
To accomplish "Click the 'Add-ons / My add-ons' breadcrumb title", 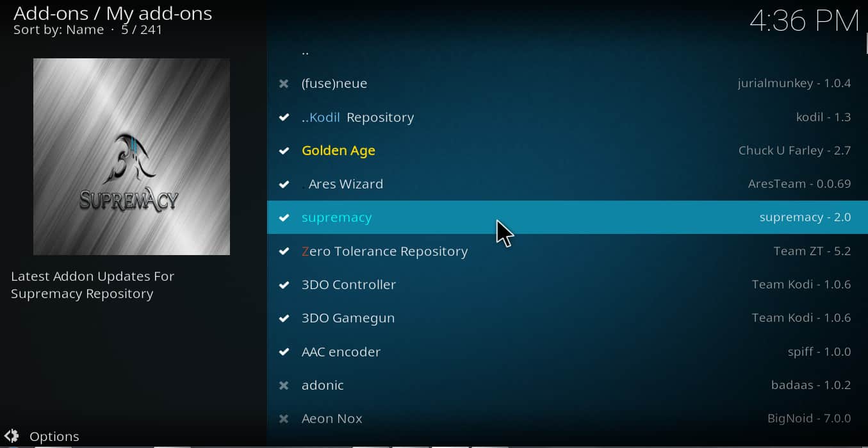I will point(113,13).
